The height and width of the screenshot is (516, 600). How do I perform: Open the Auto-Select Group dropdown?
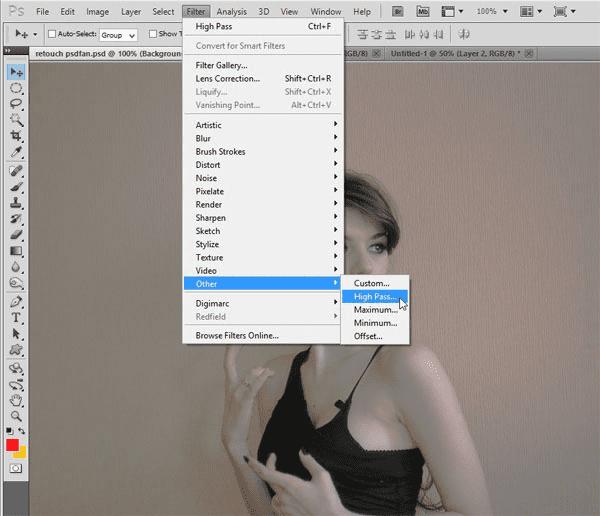click(x=118, y=35)
